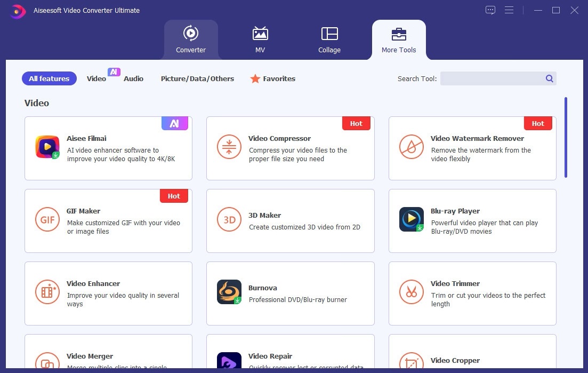The image size is (588, 373).
Task: Click 'Remove the watermark from the video' description
Action: pos(481,155)
